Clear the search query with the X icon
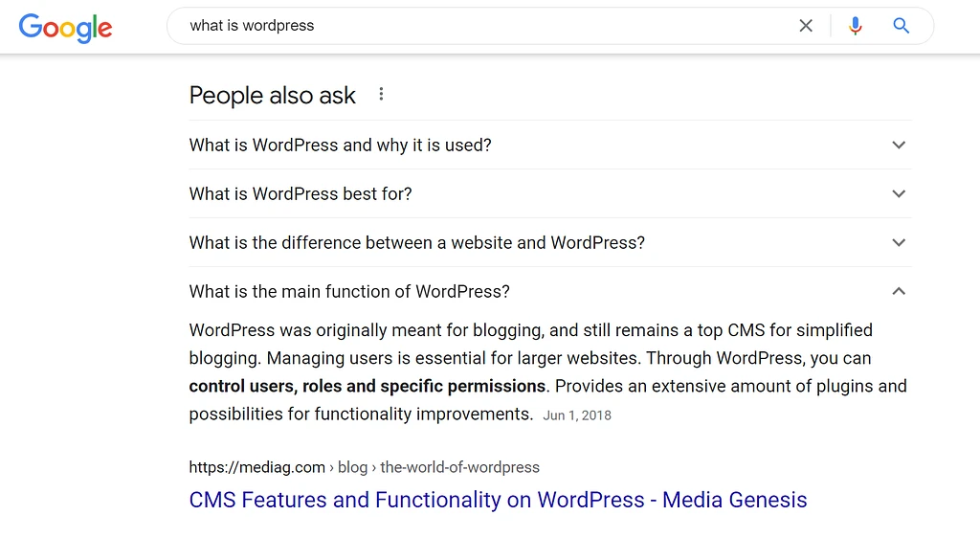Image resolution: width=980 pixels, height=538 pixels. (806, 26)
